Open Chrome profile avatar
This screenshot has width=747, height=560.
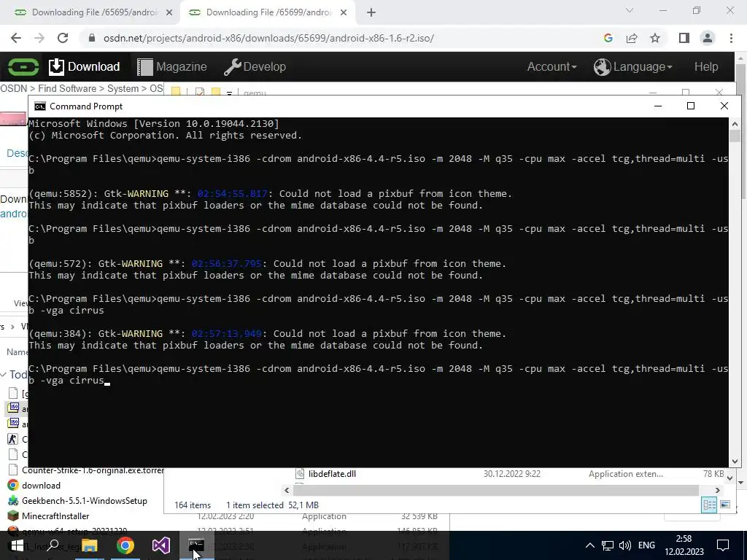708,38
